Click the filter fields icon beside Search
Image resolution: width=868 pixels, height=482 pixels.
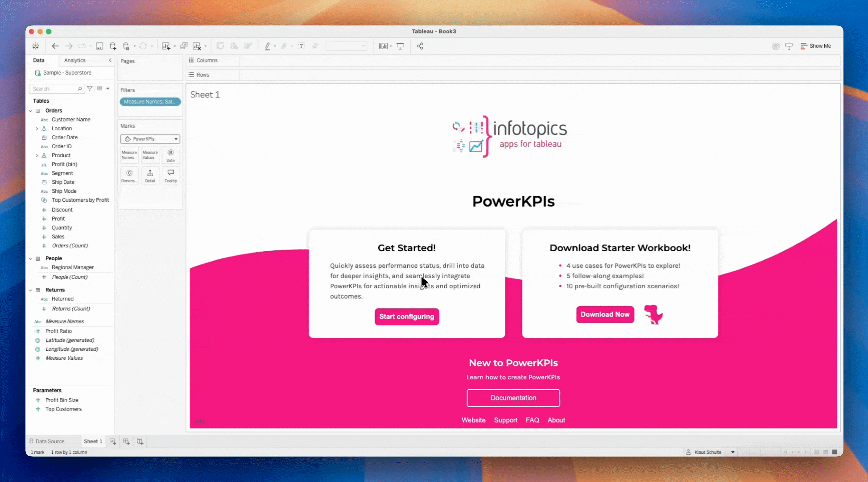90,89
